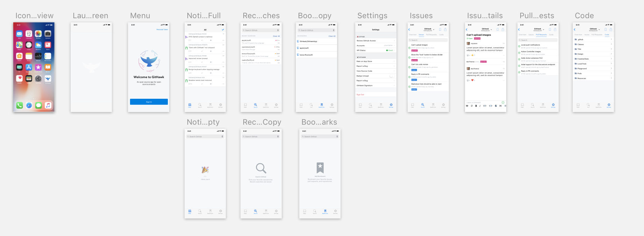
Task: Click heading H icon in comment toolbar
Action: pos(500,106)
